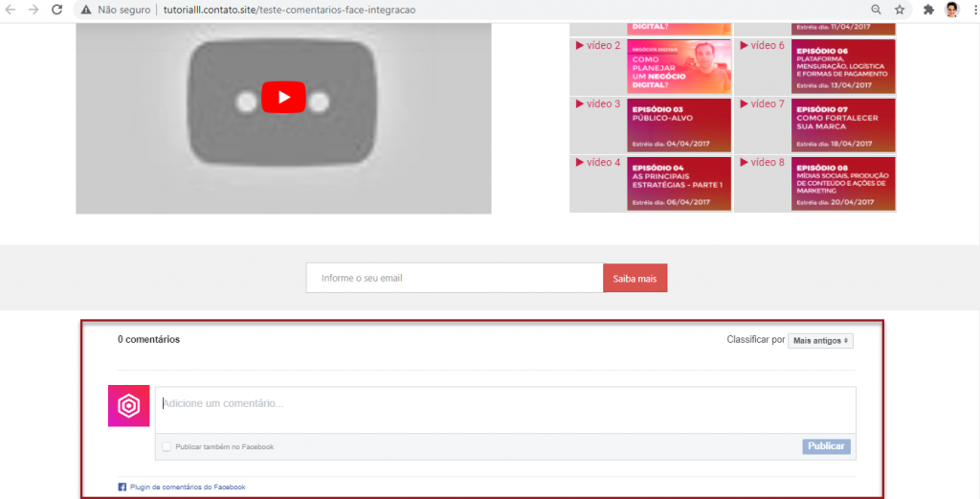The width and height of the screenshot is (980, 499).
Task: Open the Extensions puzzle icon
Action: click(x=928, y=10)
